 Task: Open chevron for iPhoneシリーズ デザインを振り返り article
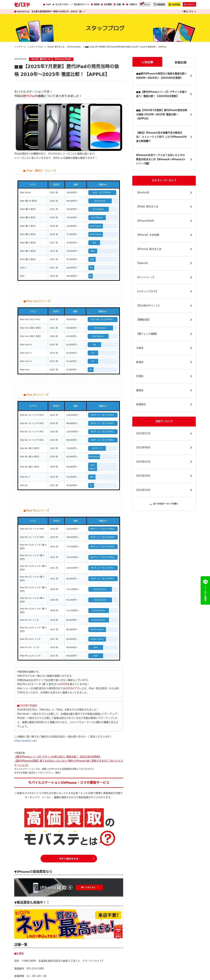191,94
